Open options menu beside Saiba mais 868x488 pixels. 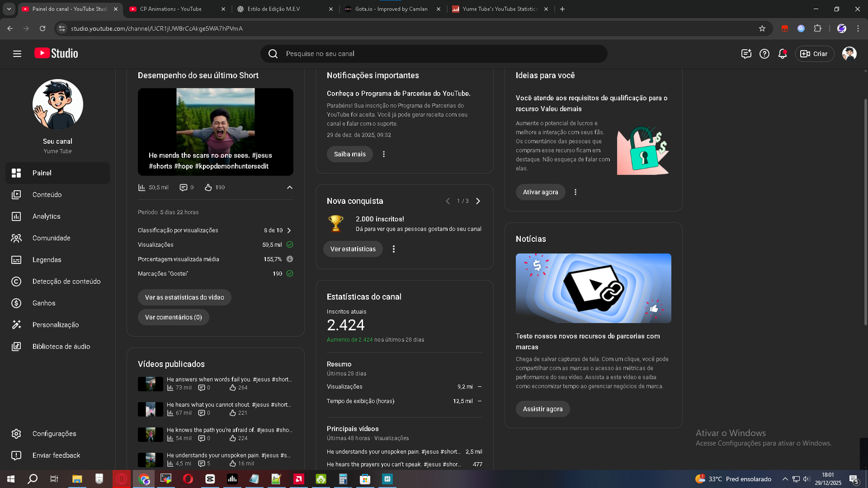(384, 155)
